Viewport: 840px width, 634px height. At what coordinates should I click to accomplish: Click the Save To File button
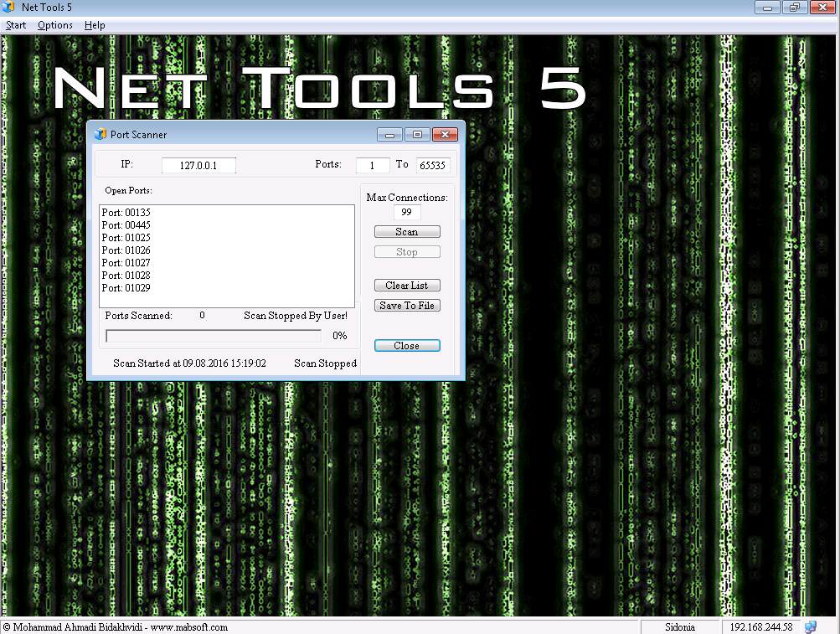tap(407, 306)
